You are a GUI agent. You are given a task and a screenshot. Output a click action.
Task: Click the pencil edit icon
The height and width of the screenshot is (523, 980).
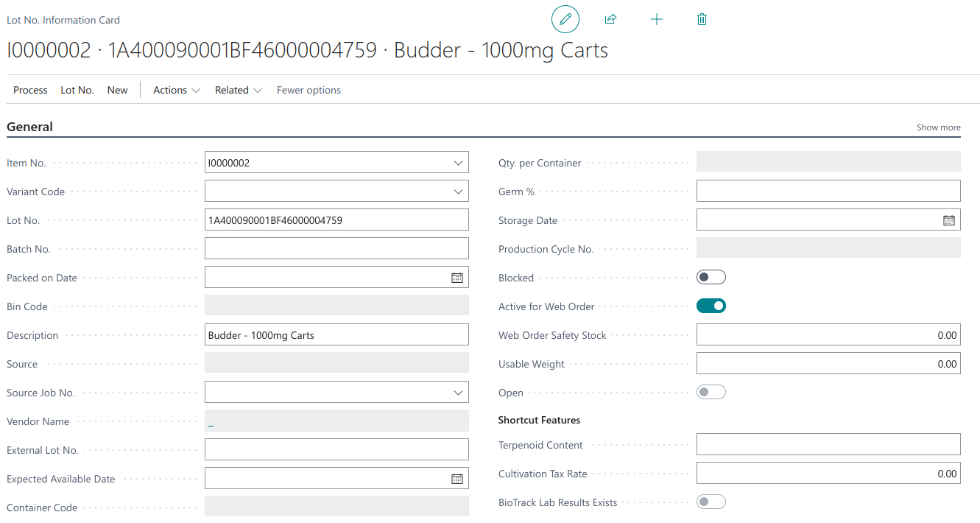tap(565, 20)
